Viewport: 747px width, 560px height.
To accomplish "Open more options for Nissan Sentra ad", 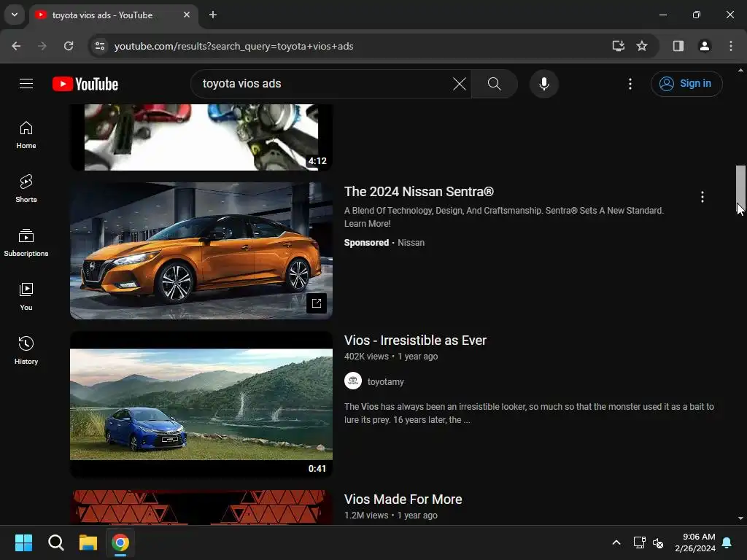I will pyautogui.click(x=702, y=197).
